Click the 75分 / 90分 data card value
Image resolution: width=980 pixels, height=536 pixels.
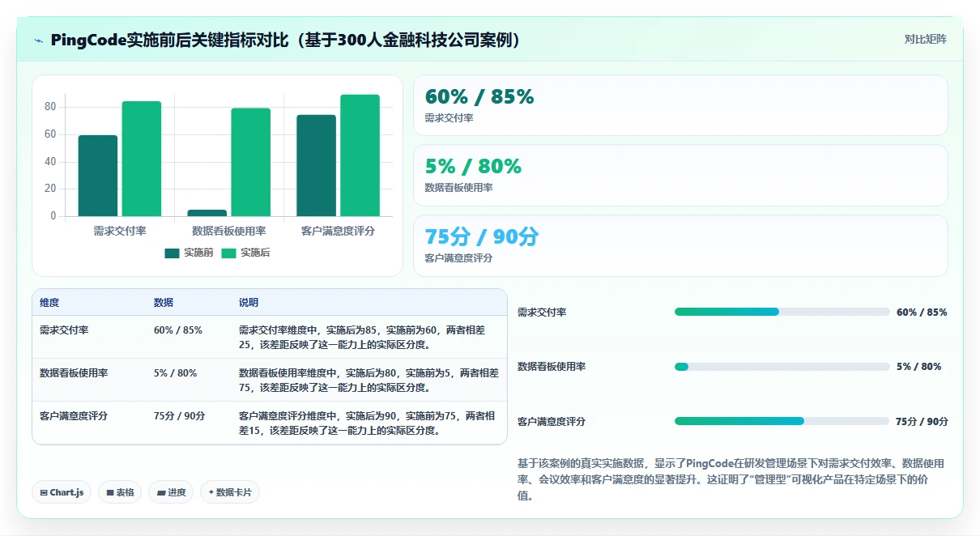482,236
